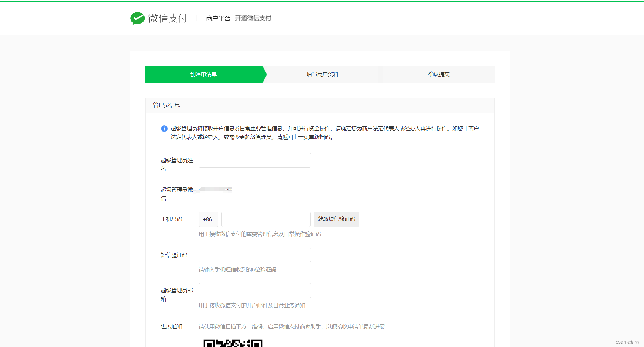
Task: Click the 短信验证码 input field
Action: [254, 255]
